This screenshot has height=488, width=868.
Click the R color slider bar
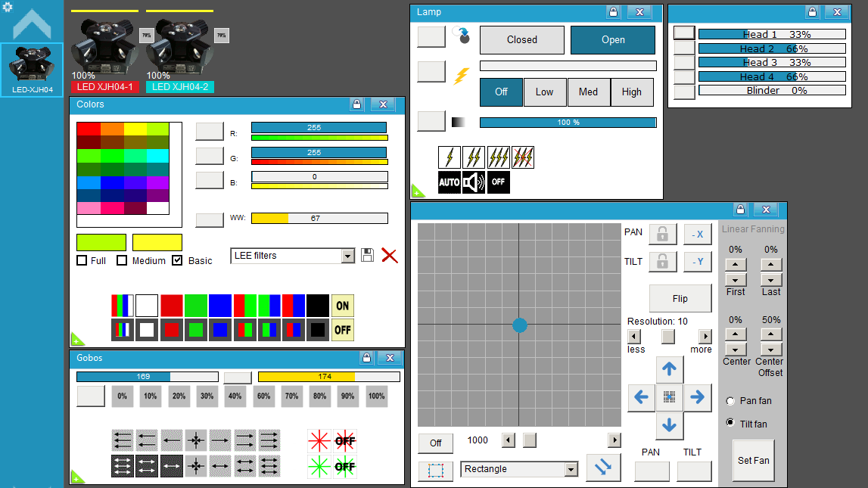(x=319, y=128)
